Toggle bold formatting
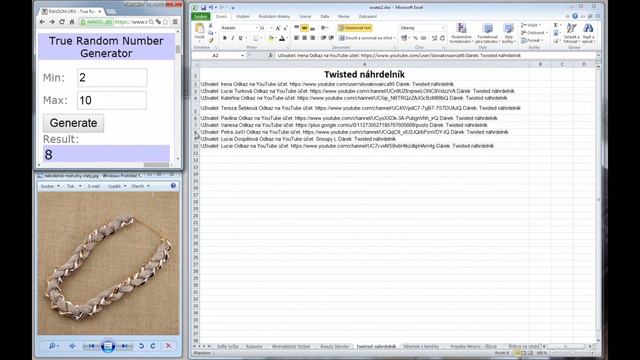This screenshot has height=360, width=640. coord(224,38)
